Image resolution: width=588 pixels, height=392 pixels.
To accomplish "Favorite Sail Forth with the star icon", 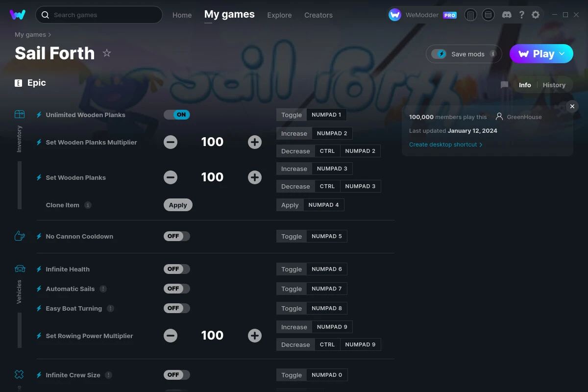I will click(107, 53).
